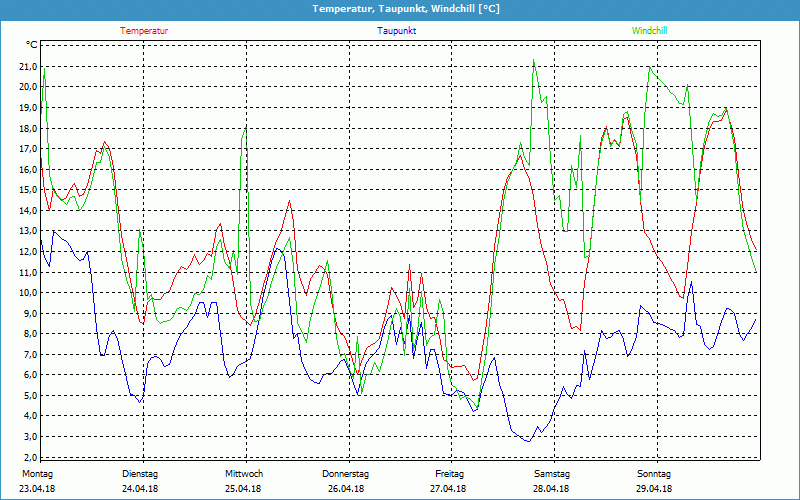Click the 21,0 y-axis value
800x500 pixels.
click(29, 66)
